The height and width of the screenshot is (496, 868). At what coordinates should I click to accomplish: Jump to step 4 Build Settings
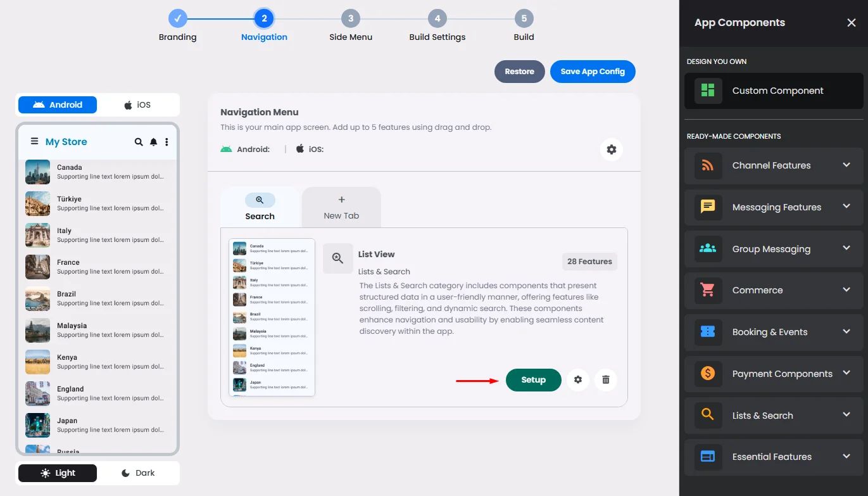point(437,26)
